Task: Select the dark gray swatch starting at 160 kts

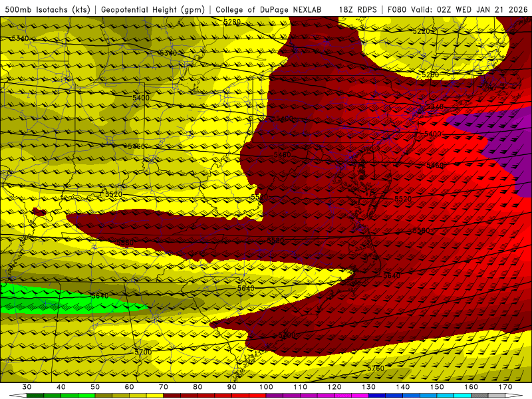Action: click(x=479, y=396)
